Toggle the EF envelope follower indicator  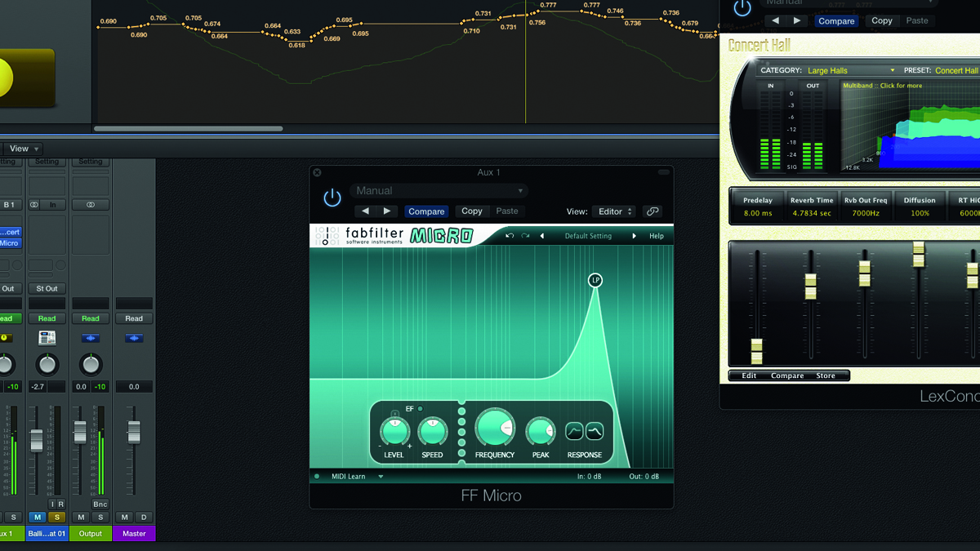click(x=420, y=409)
